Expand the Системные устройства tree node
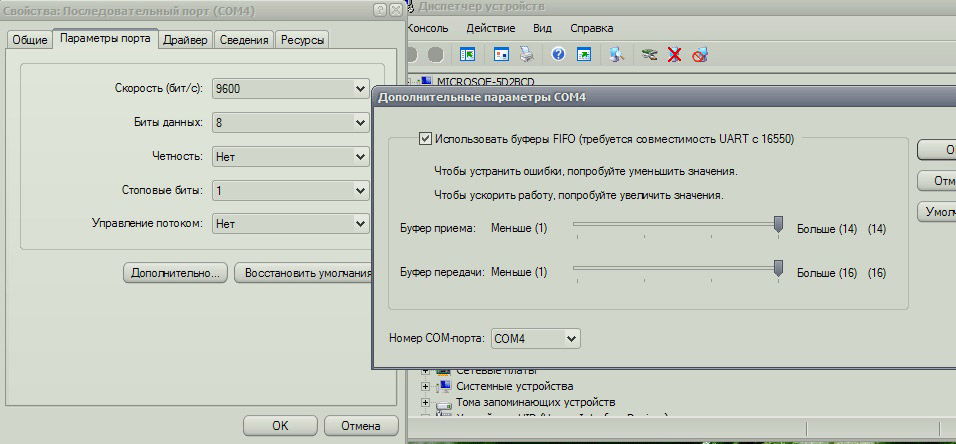The width and height of the screenshot is (956, 444). coord(426,386)
